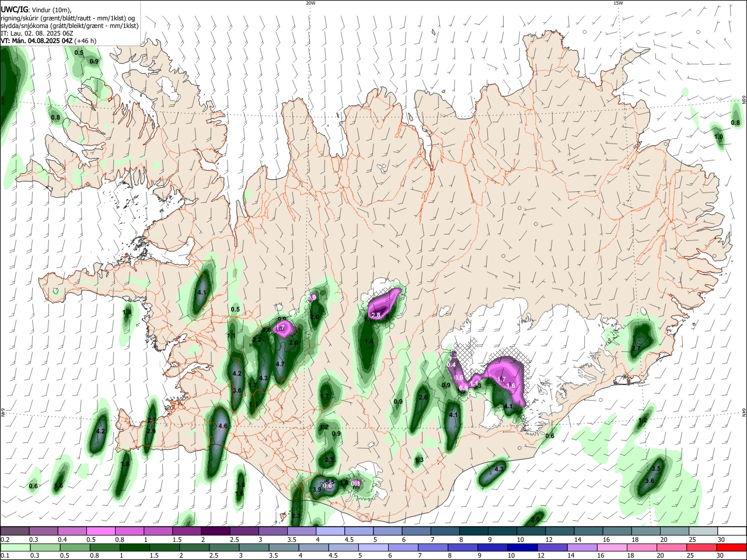
Task: Click the 2.2 precipitation value on the map
Action: click(x=257, y=340)
